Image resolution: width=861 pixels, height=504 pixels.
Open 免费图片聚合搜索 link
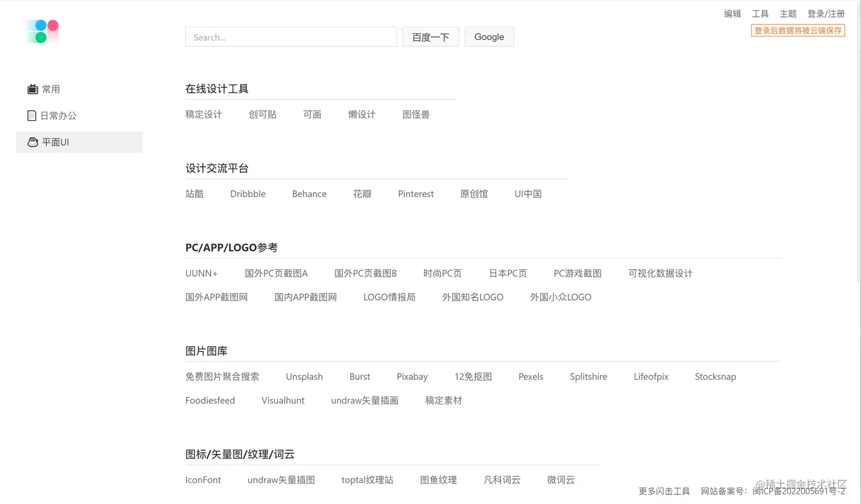(x=222, y=377)
